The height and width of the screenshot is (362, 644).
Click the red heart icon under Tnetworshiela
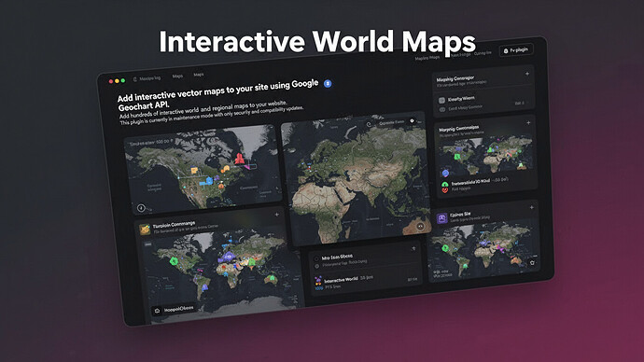(x=445, y=190)
